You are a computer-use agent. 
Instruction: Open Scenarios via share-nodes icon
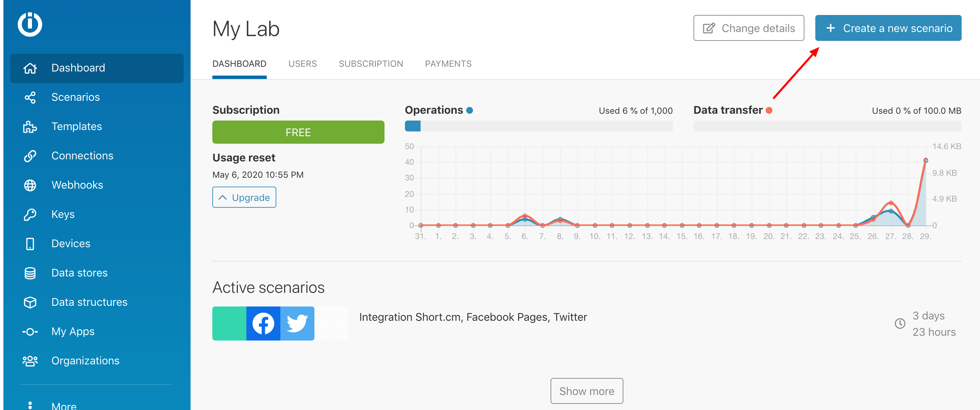30,97
